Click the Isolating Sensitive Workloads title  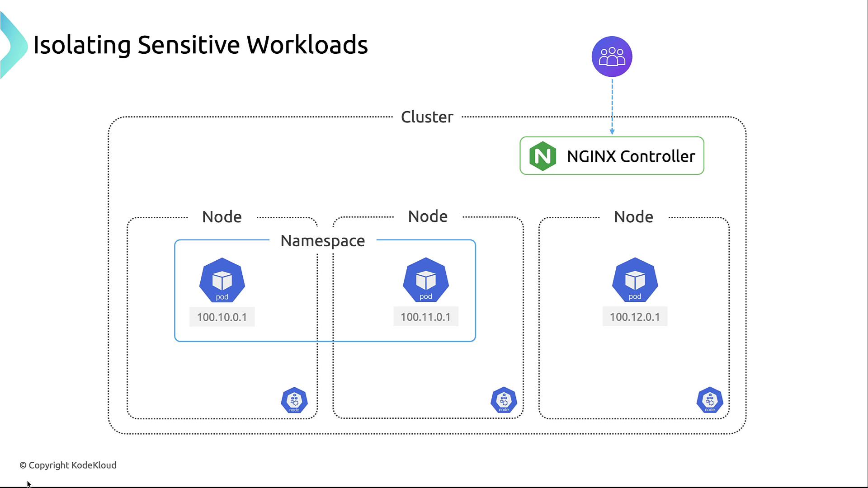pyautogui.click(x=200, y=45)
